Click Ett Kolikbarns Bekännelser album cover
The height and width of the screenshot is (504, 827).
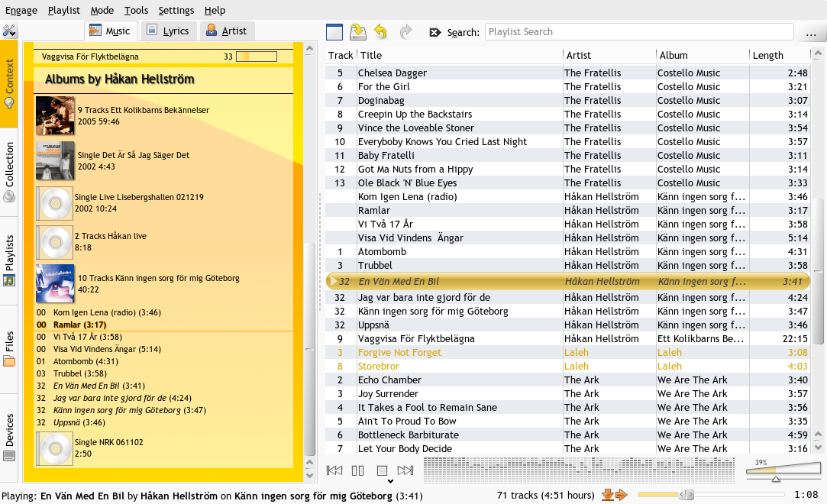click(56, 116)
